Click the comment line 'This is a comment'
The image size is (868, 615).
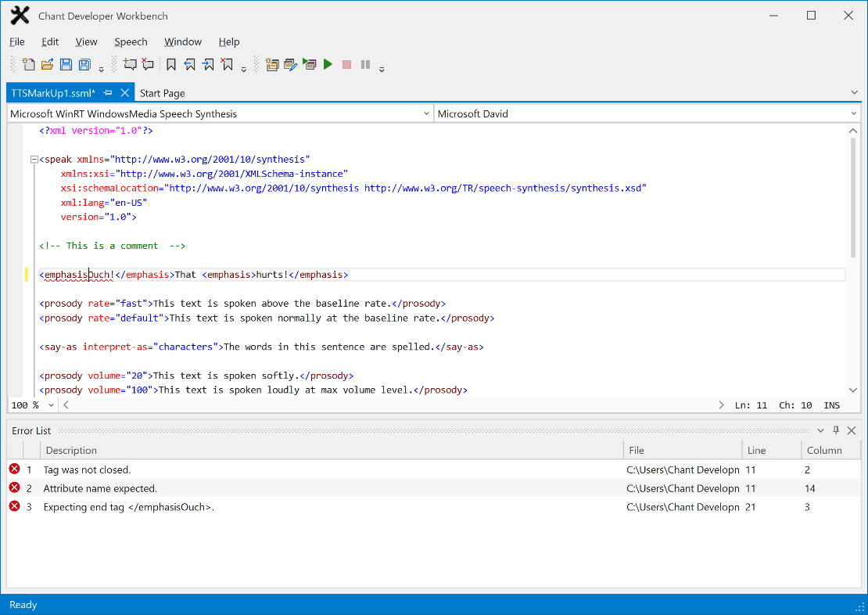click(113, 246)
